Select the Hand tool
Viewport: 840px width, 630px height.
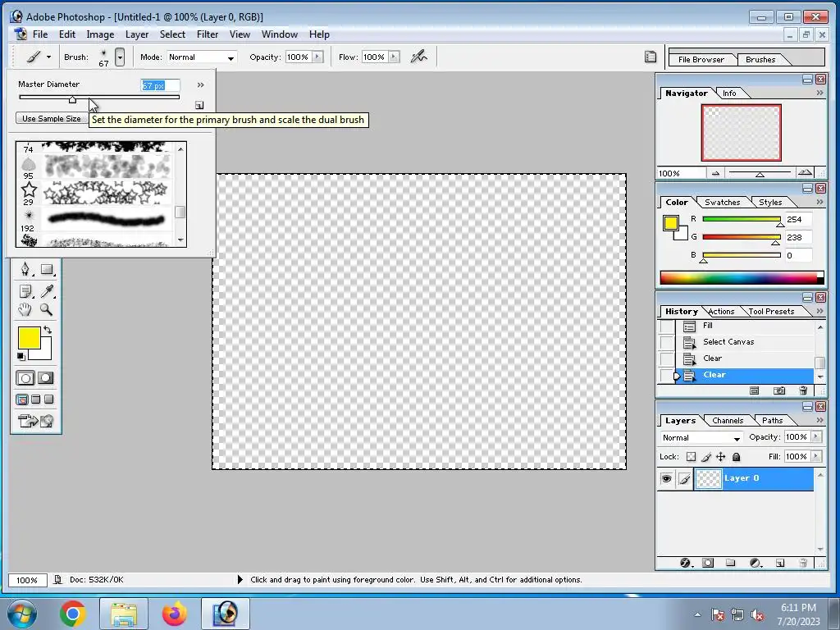(x=25, y=309)
